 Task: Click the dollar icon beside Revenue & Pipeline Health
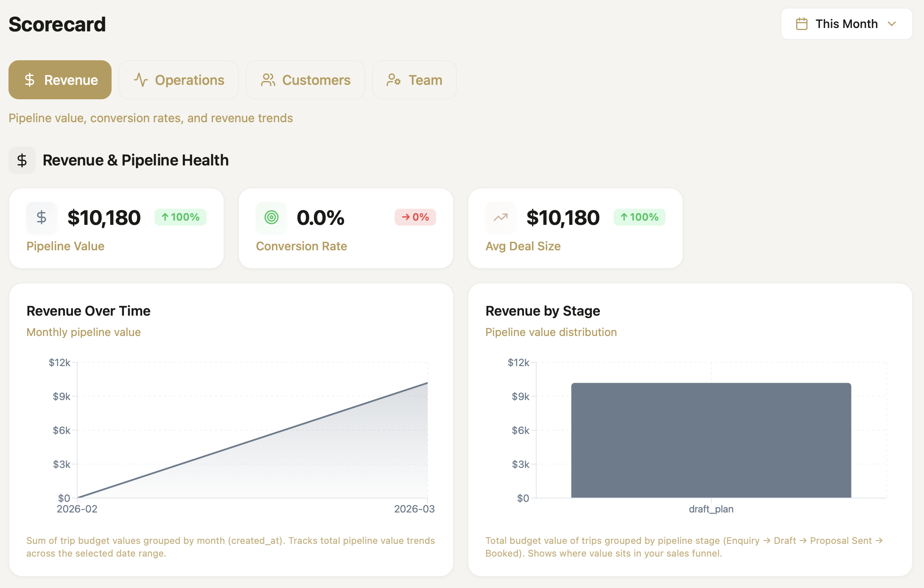point(22,160)
